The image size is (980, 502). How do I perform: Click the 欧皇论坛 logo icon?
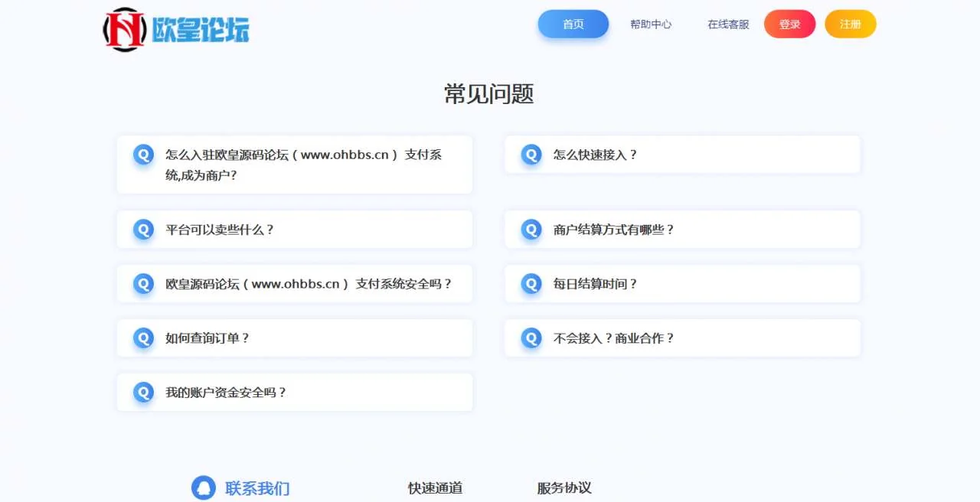point(124,29)
